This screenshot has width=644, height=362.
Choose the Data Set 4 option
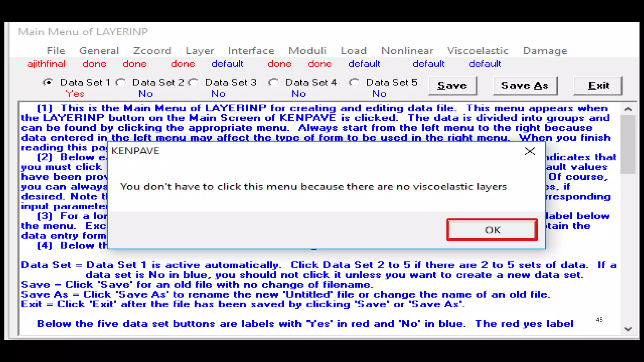point(274,83)
